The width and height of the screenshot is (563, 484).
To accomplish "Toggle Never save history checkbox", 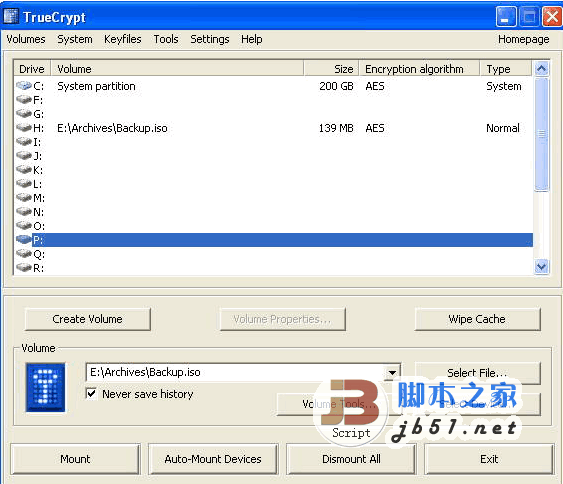I will click(92, 394).
